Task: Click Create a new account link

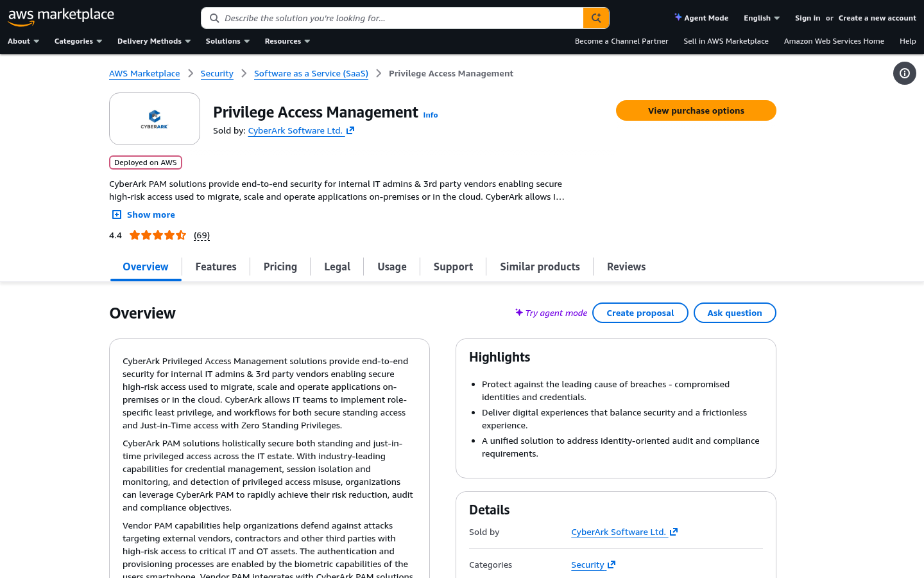Action: point(877,18)
